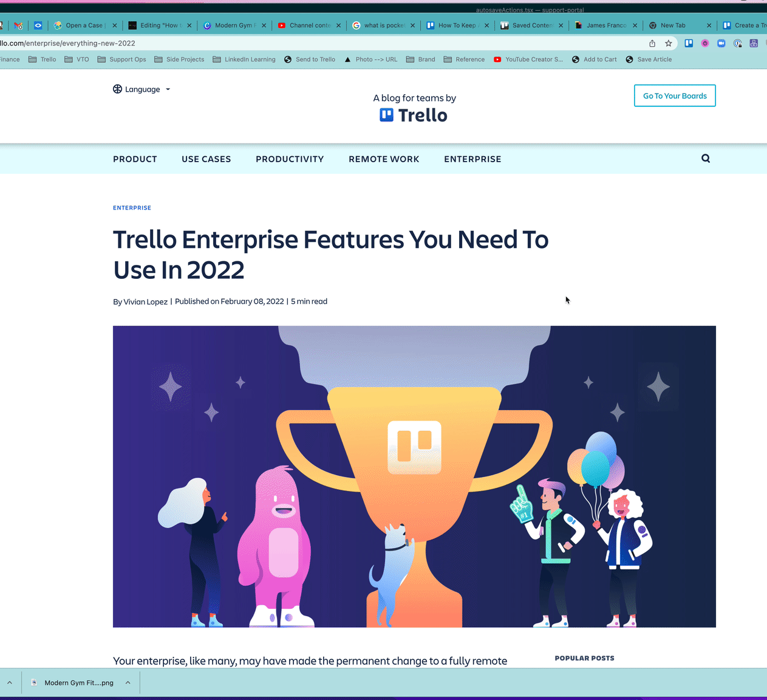Open the USE CASES nav menu item
The width and height of the screenshot is (767, 700).
[x=206, y=159]
